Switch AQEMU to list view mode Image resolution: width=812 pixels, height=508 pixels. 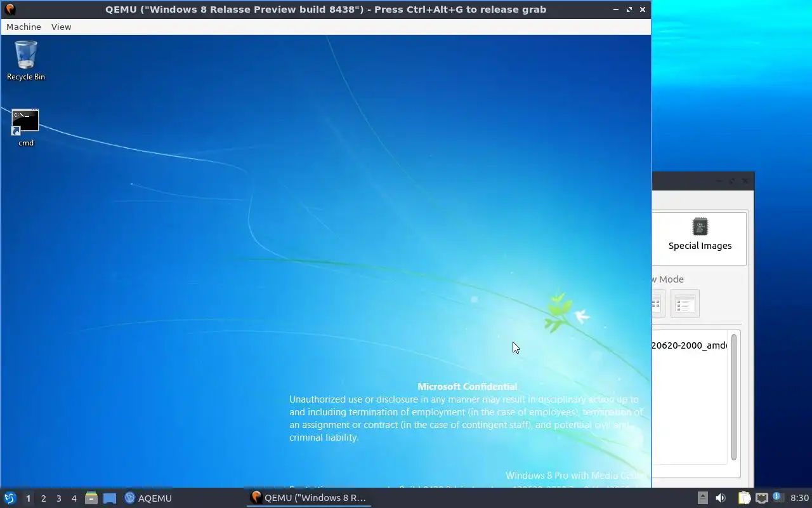point(684,304)
